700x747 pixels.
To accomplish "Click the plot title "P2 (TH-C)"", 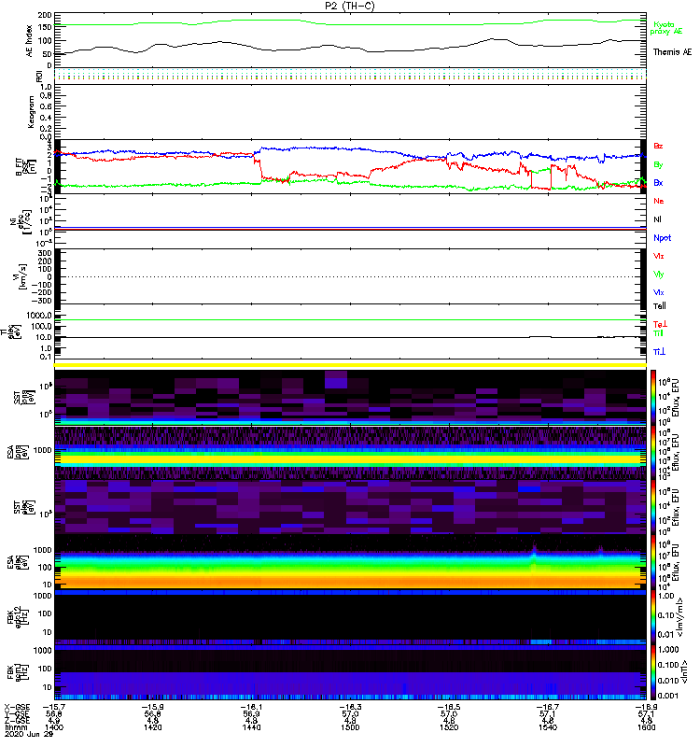I will (x=349, y=6).
